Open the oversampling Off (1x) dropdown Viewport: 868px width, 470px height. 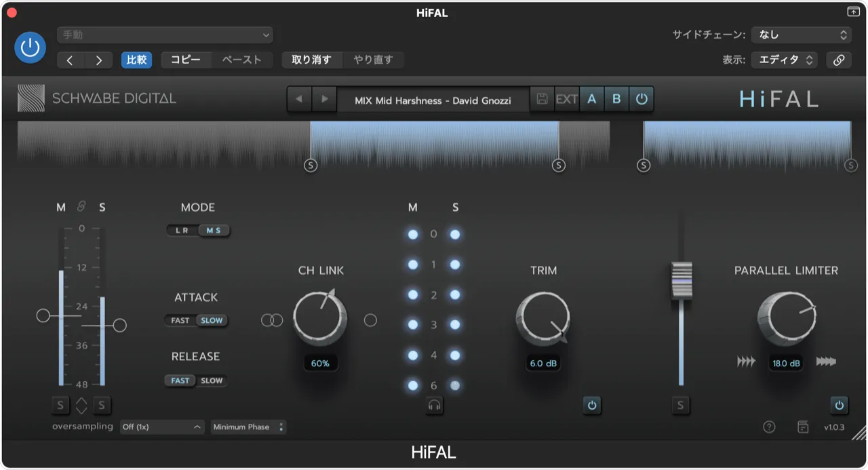[161, 427]
